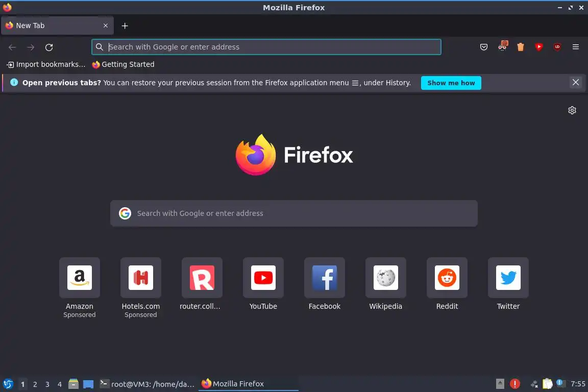Image resolution: width=588 pixels, height=392 pixels.
Task: Switch to workspace 2 in taskbar
Action: [35, 384]
